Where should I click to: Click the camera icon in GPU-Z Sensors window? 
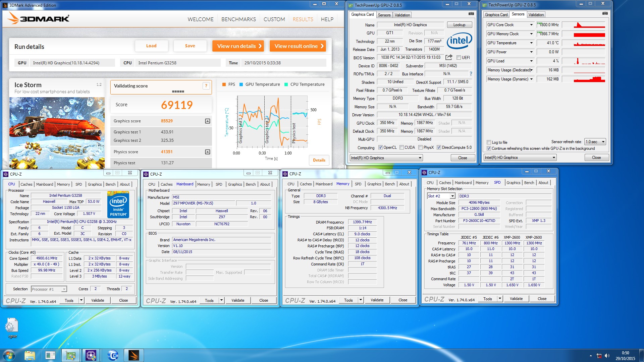(605, 13)
